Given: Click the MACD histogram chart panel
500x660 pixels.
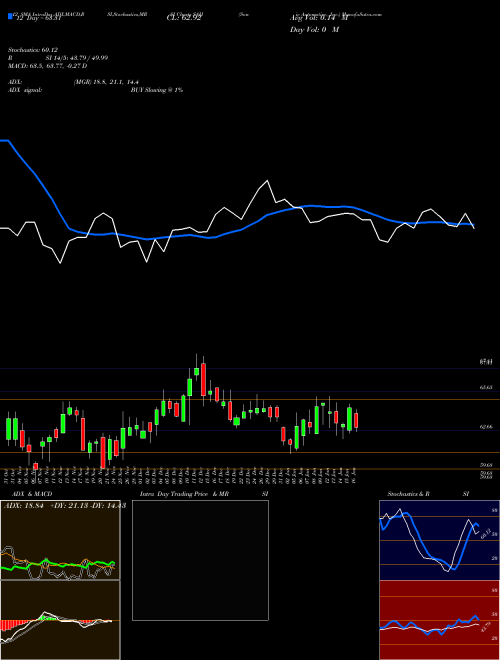Looking at the screenshot, I should [x=60, y=620].
